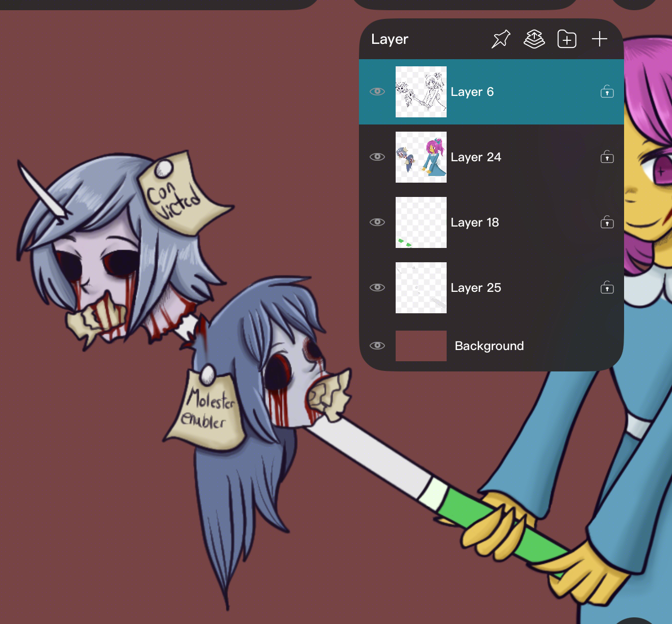Open Background color swatch
This screenshot has width=672, height=624.
click(x=421, y=346)
